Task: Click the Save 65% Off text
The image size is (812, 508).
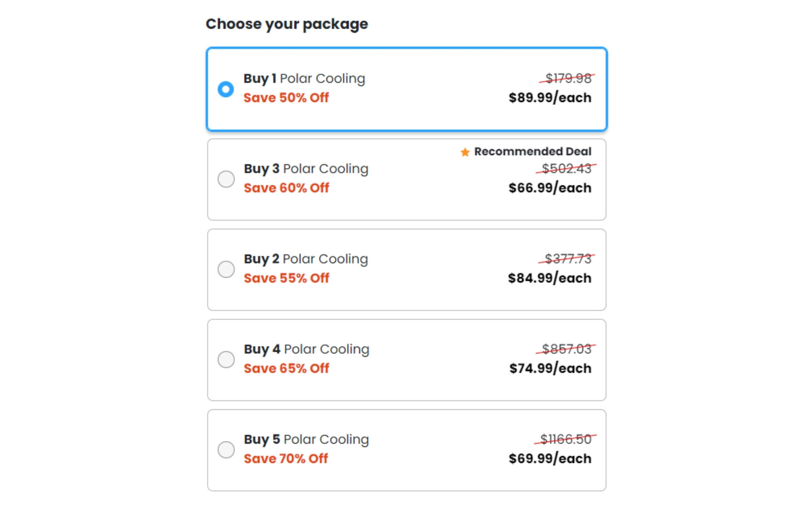Action: click(286, 368)
